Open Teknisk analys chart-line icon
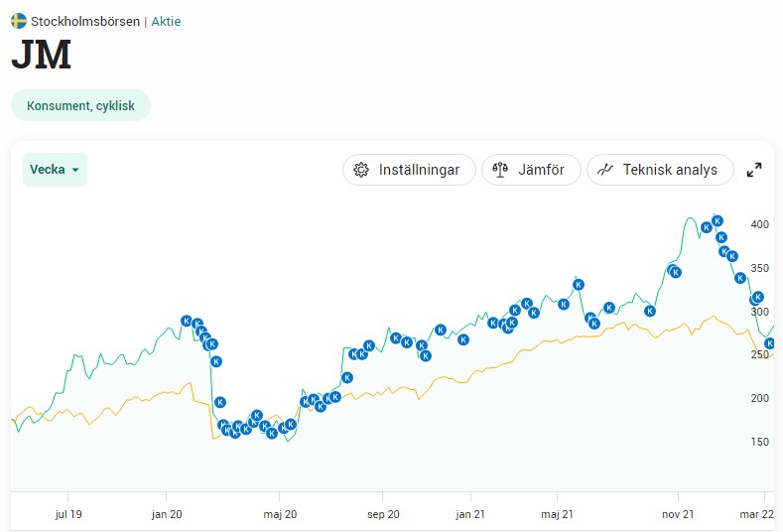783x532 pixels. (x=605, y=170)
